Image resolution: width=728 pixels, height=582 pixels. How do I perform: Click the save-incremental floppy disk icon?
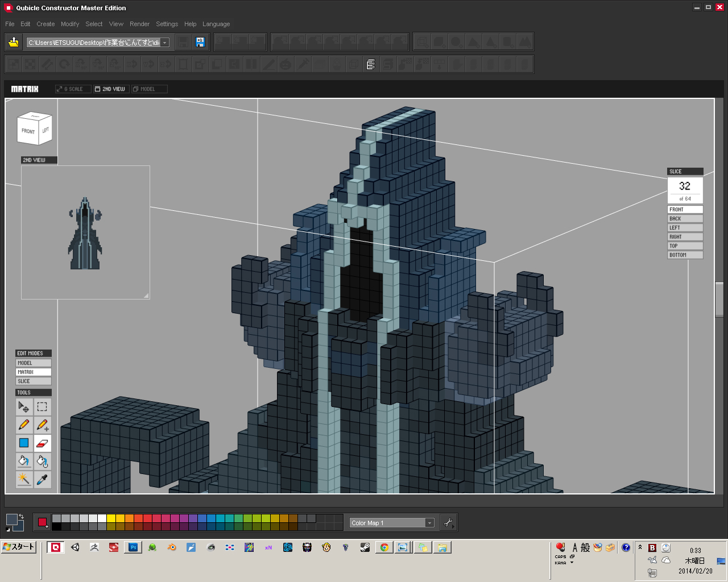[x=200, y=42]
